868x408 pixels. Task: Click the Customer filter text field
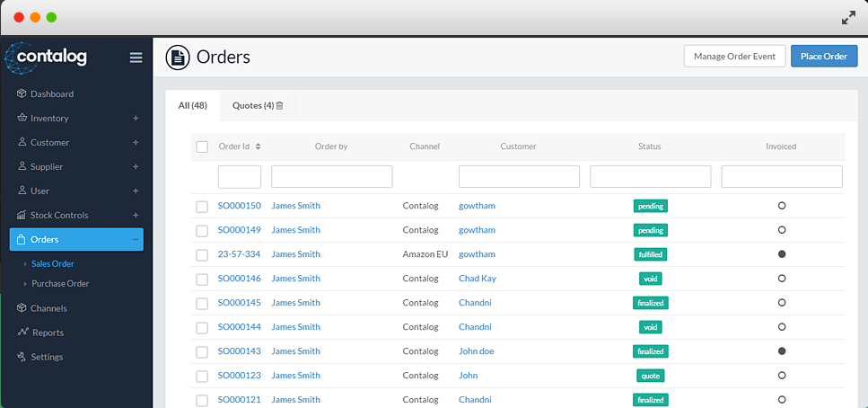(x=519, y=176)
